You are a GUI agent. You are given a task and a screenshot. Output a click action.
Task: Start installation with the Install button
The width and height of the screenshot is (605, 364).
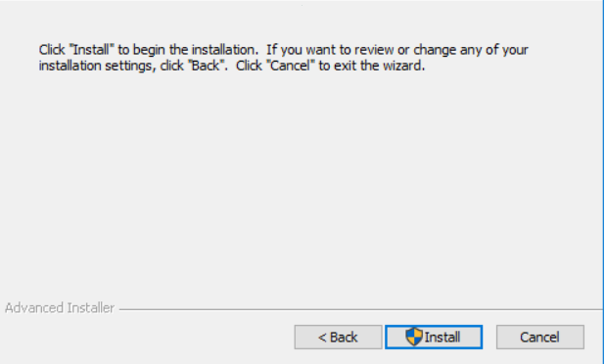point(434,337)
